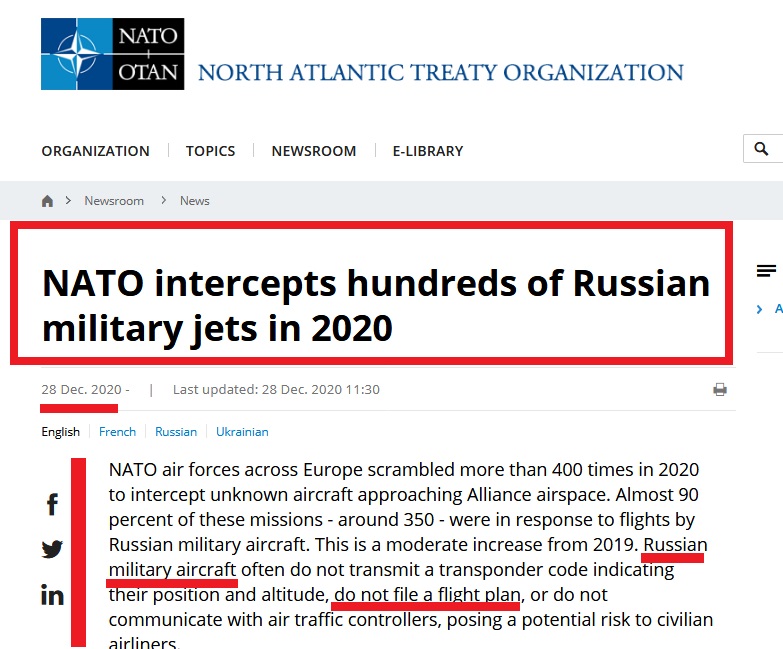Open the Topics menu

coord(210,151)
